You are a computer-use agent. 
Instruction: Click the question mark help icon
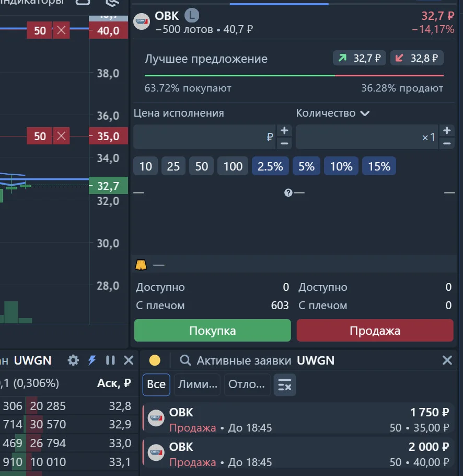288,193
